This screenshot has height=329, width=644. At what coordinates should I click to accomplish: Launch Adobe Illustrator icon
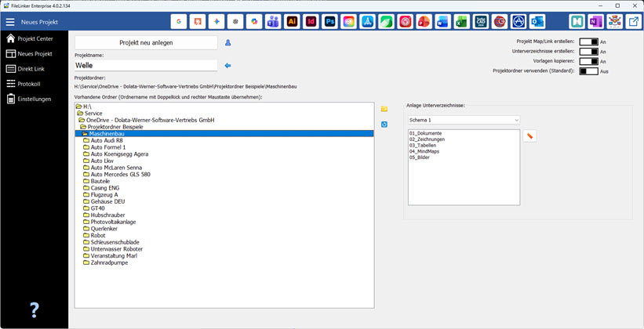[x=292, y=22]
